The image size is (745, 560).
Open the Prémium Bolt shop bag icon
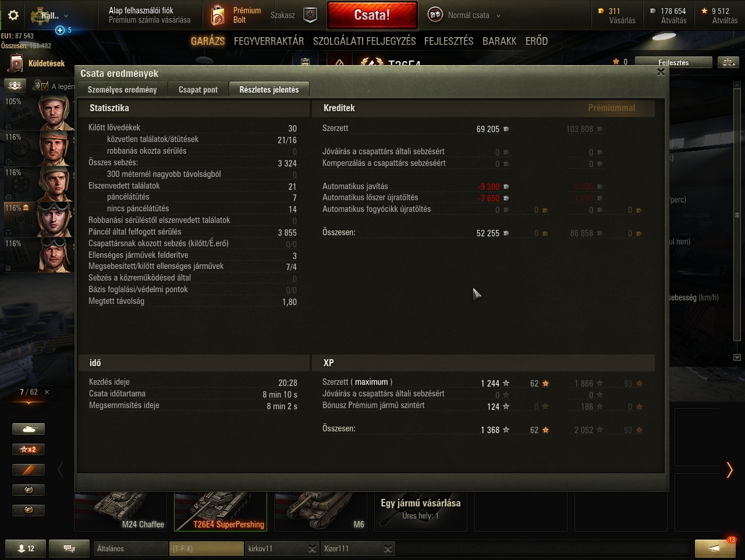tap(218, 15)
